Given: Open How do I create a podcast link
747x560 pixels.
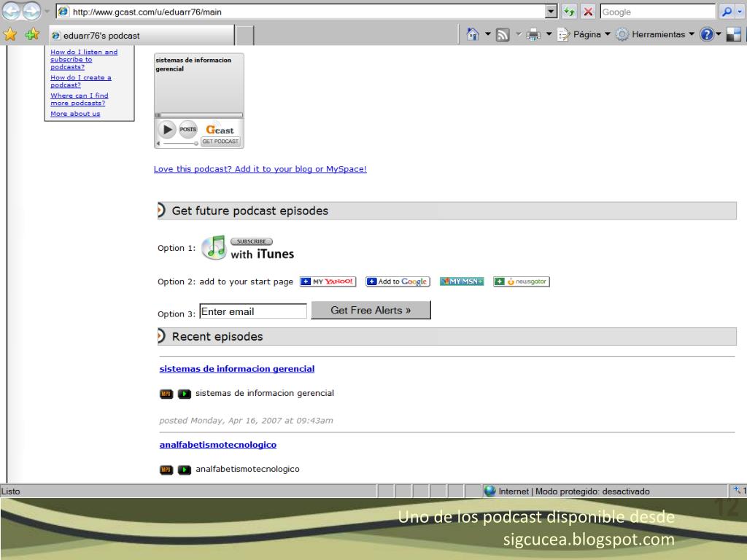Looking at the screenshot, I should tap(81, 82).
